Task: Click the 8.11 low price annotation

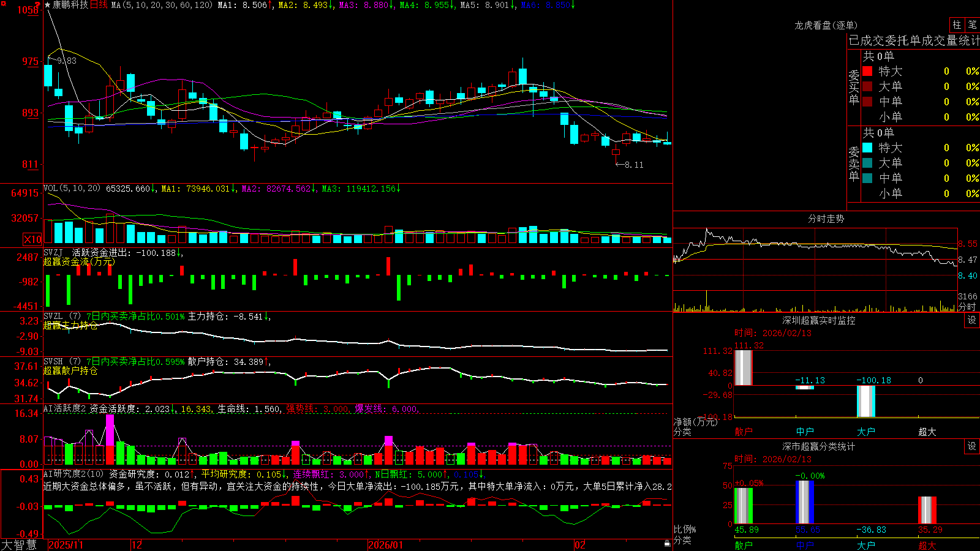Action: click(634, 165)
